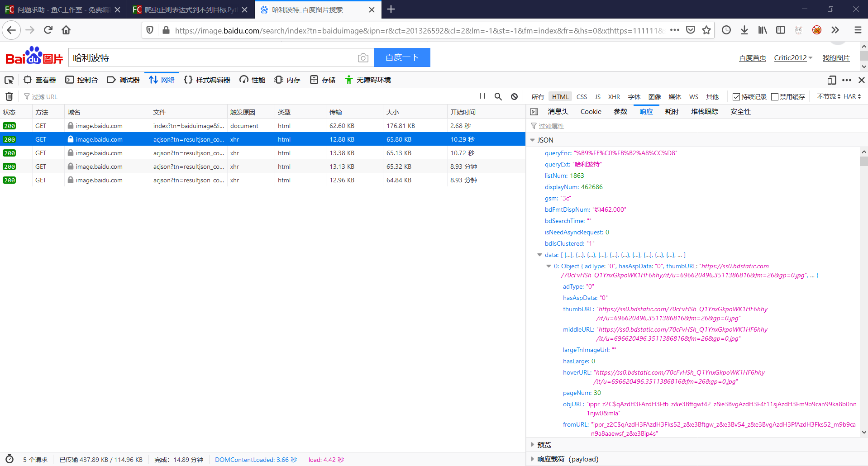Collapse the 0: Object node

548,266
